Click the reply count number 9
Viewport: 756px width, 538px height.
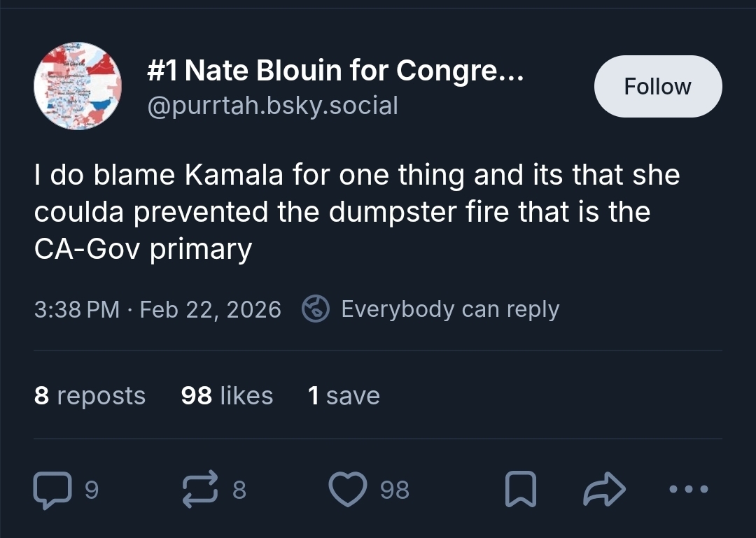92,490
